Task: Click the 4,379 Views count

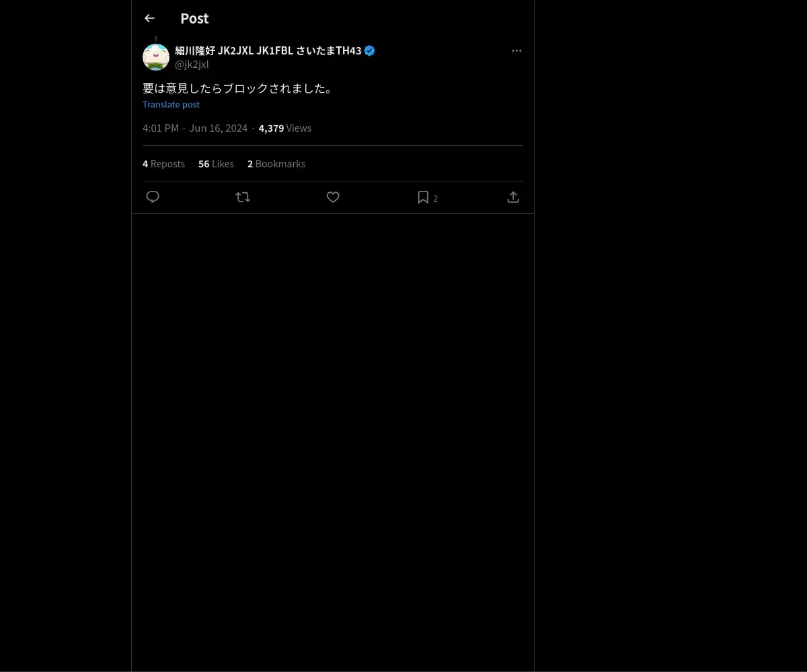Action: pyautogui.click(x=285, y=128)
